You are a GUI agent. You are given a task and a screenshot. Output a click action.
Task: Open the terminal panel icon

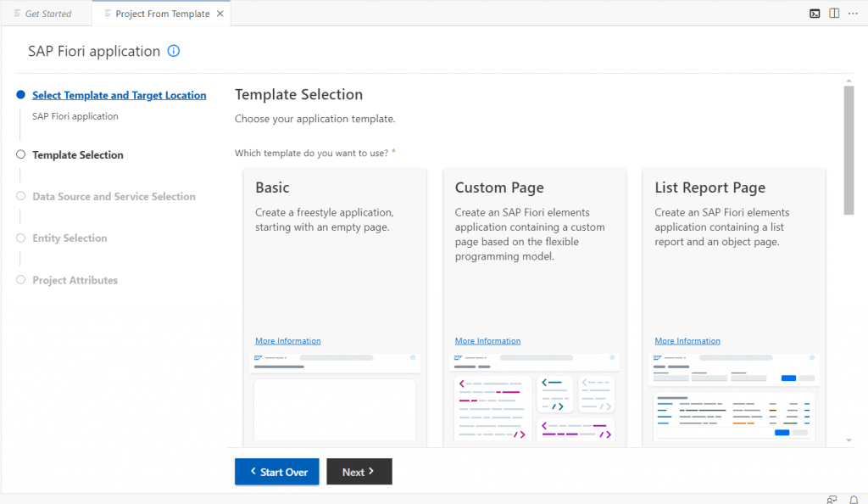pos(815,14)
